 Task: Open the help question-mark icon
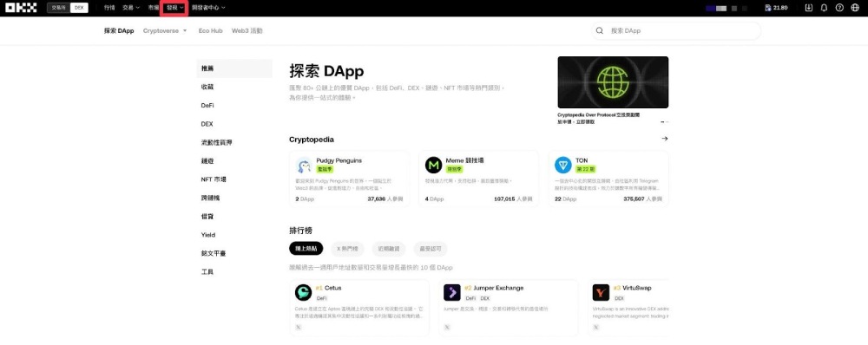[839, 8]
